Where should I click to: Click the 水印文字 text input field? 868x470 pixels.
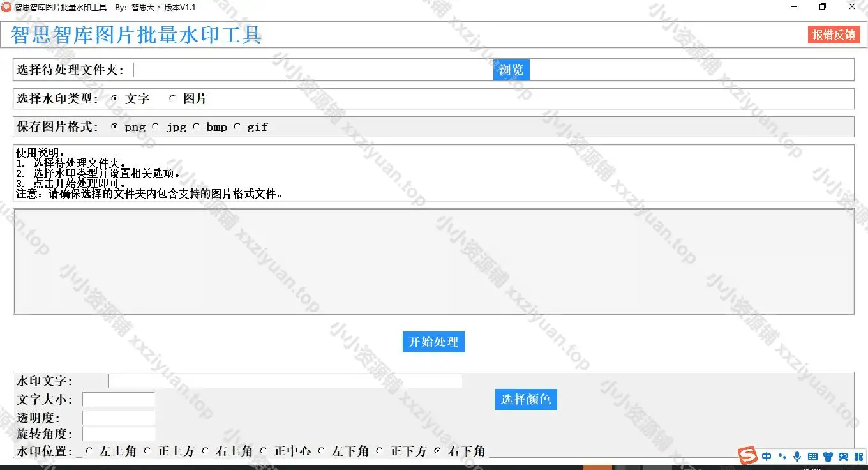tap(285, 381)
